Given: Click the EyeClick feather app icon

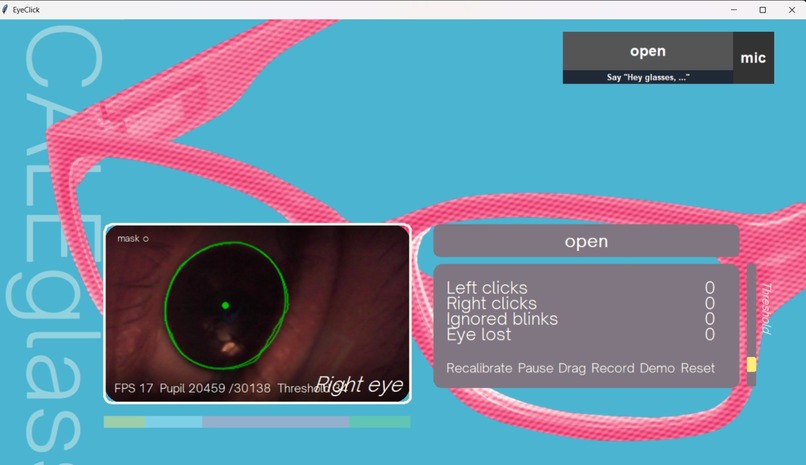Looking at the screenshot, I should 5,9.
